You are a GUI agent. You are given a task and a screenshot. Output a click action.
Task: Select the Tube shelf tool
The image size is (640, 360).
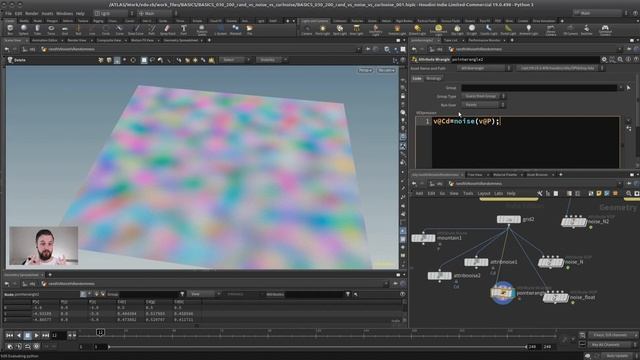[x=37, y=29]
